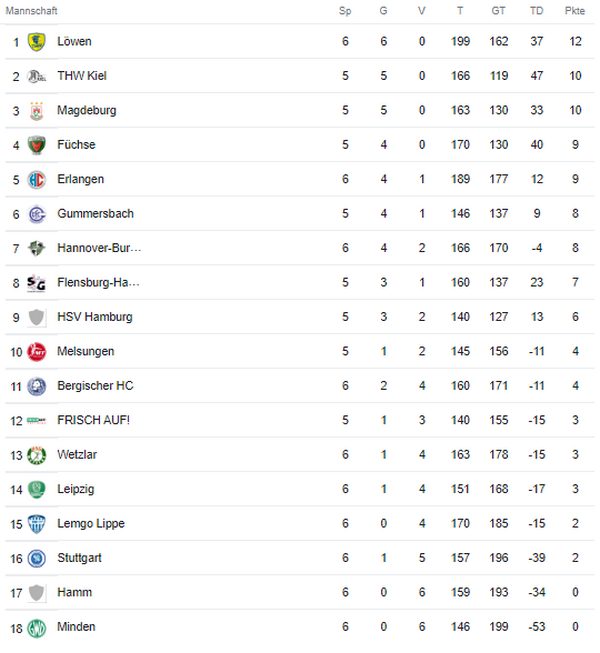Open the HSV Hamburg team link
600x653 pixels.
tap(95, 317)
